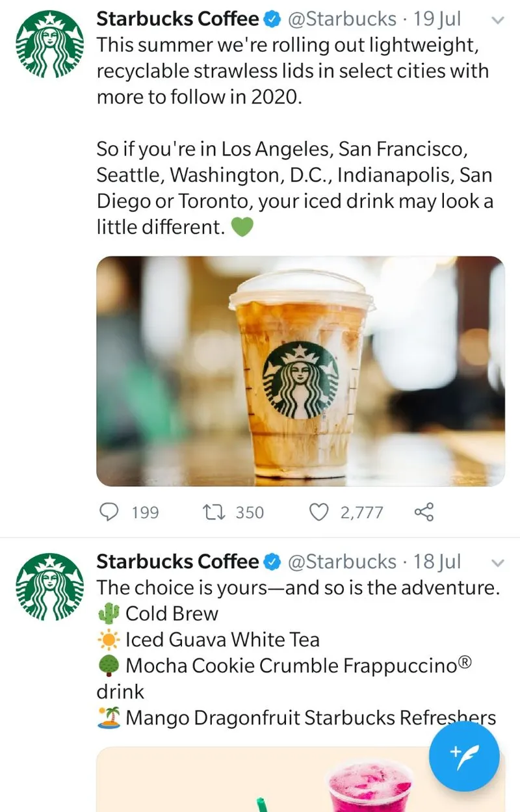520x812 pixels.
Task: Open Starbucks avatar on 19 Jul tweet
Action: pyautogui.click(x=50, y=45)
